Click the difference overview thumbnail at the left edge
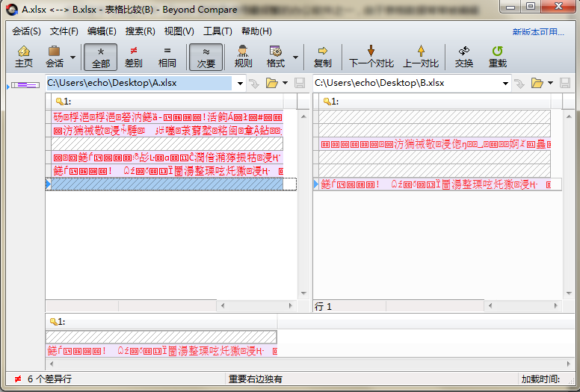The width and height of the screenshot is (580, 392). click(25, 85)
